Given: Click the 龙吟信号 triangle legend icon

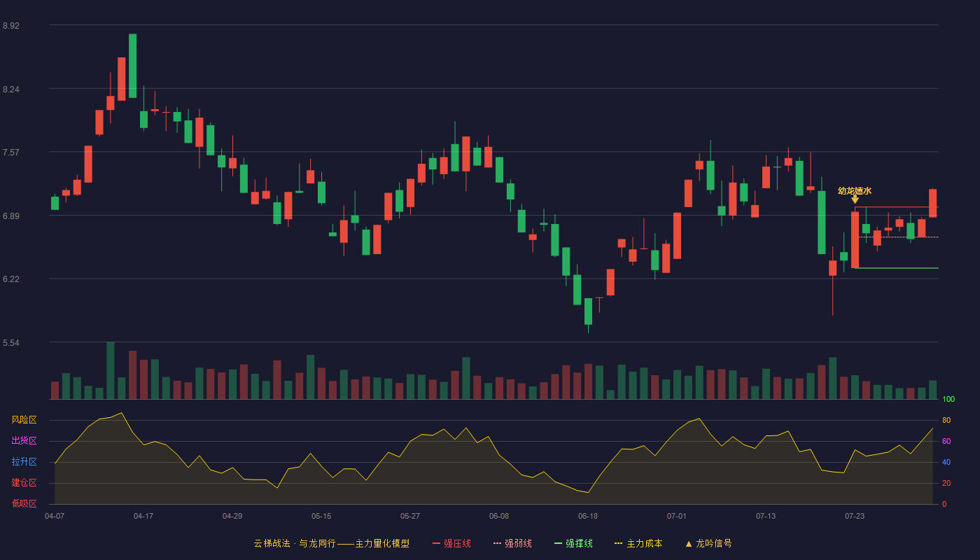Looking at the screenshot, I should [689, 543].
